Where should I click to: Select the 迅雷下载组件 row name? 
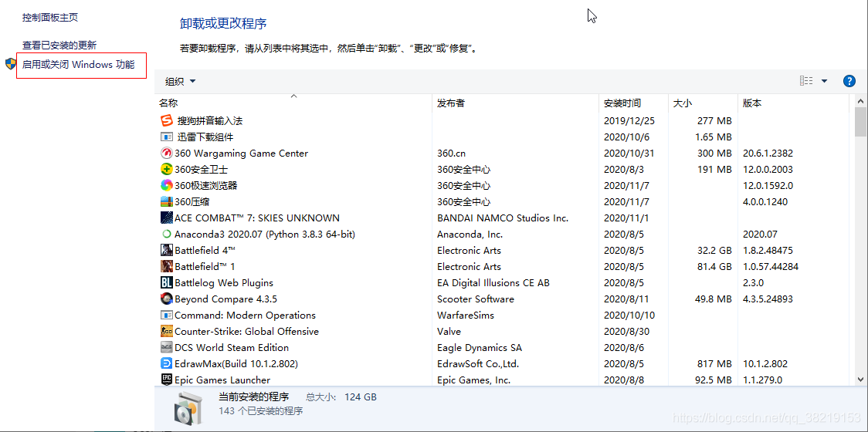205,137
